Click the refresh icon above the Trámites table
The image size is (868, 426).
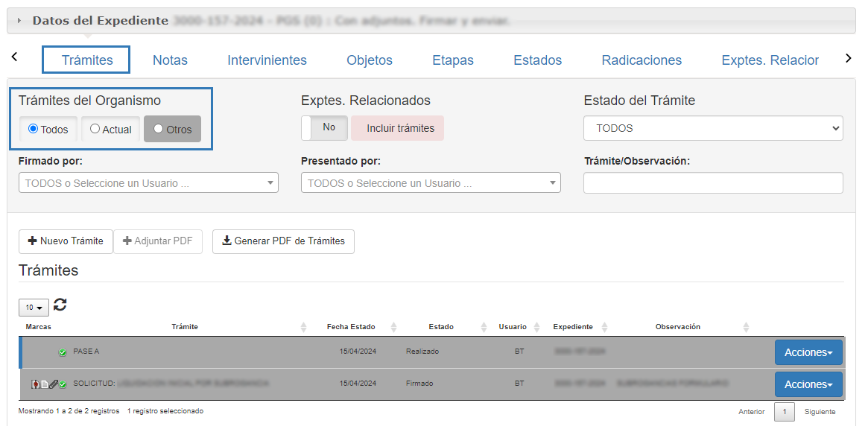click(60, 305)
